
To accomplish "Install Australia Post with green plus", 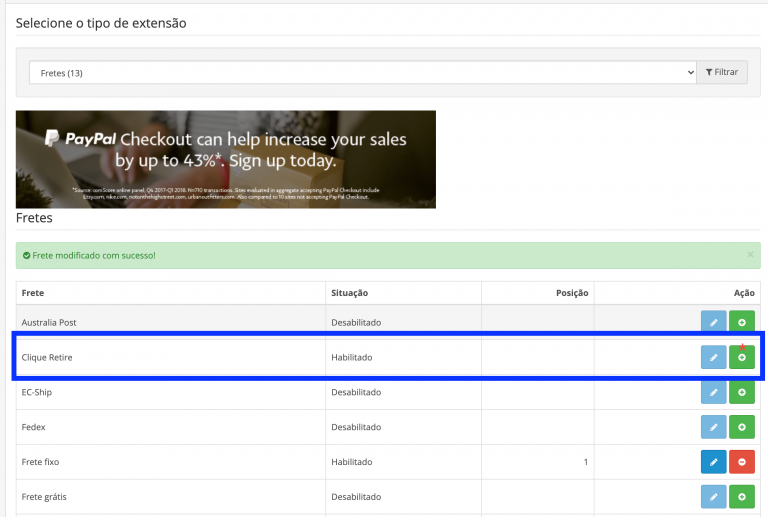I will (x=741, y=322).
